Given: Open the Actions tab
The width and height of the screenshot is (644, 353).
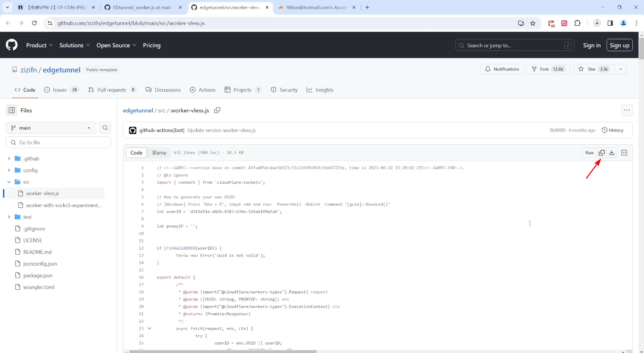Looking at the screenshot, I should point(203,90).
